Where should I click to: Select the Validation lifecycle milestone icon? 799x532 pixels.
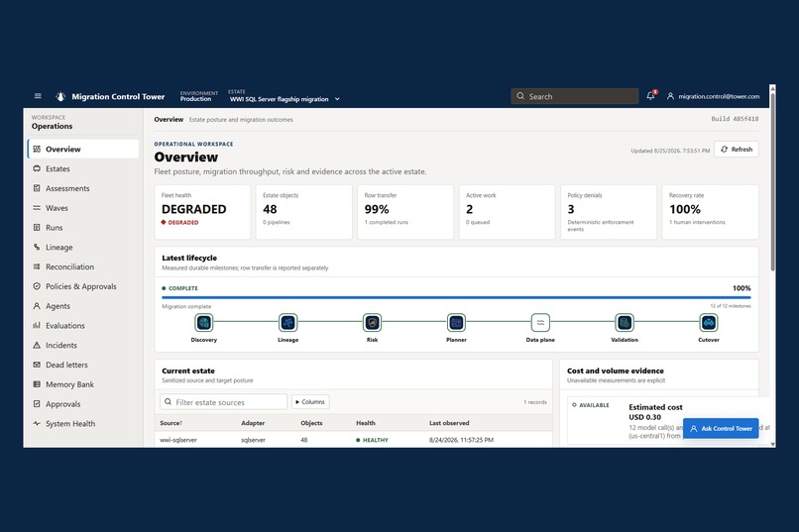point(625,322)
